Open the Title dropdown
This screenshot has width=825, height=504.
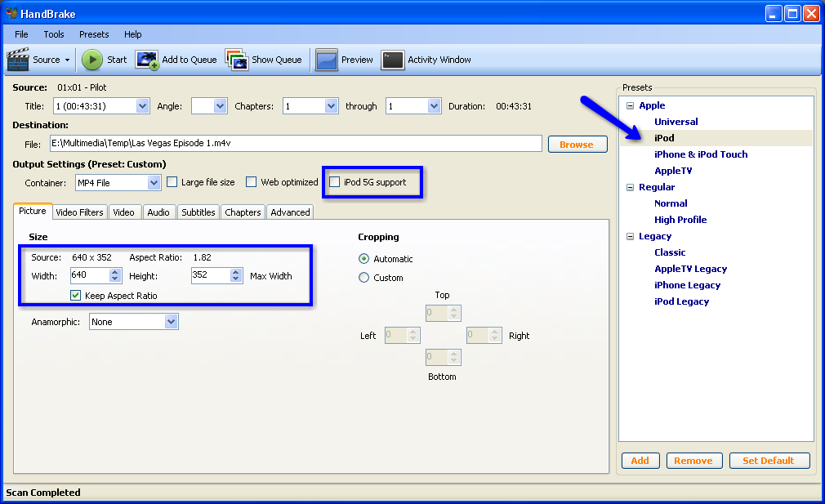142,105
